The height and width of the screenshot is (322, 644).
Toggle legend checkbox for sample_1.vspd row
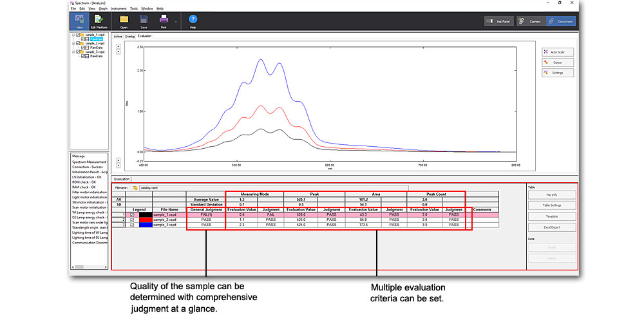click(x=132, y=214)
